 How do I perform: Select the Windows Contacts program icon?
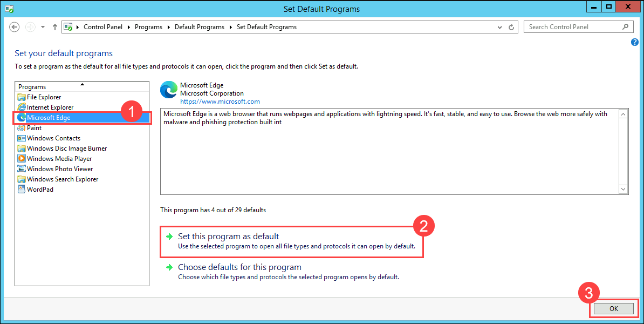pyautogui.click(x=22, y=138)
